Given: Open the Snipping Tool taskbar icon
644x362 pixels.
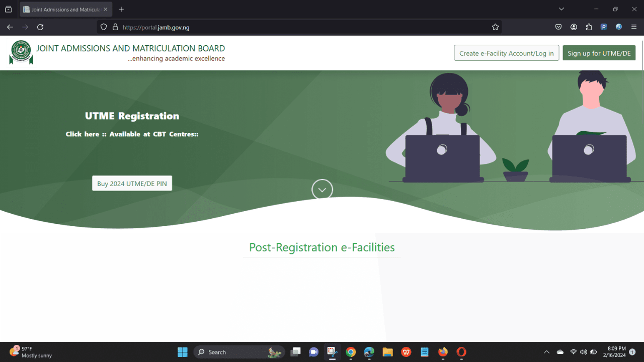Looking at the screenshot, I should click(332, 352).
